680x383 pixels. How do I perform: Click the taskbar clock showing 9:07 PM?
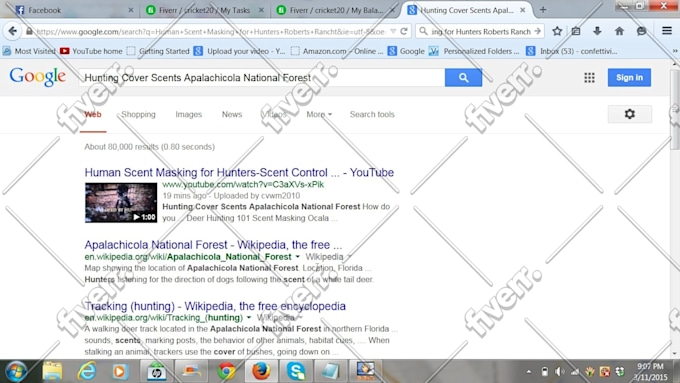[x=650, y=372]
